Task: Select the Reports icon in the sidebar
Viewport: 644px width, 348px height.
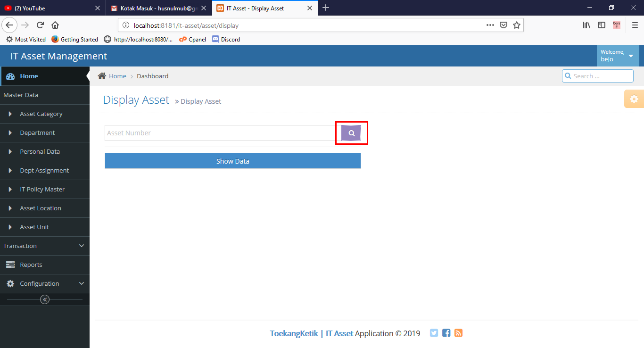Action: [x=9, y=265]
